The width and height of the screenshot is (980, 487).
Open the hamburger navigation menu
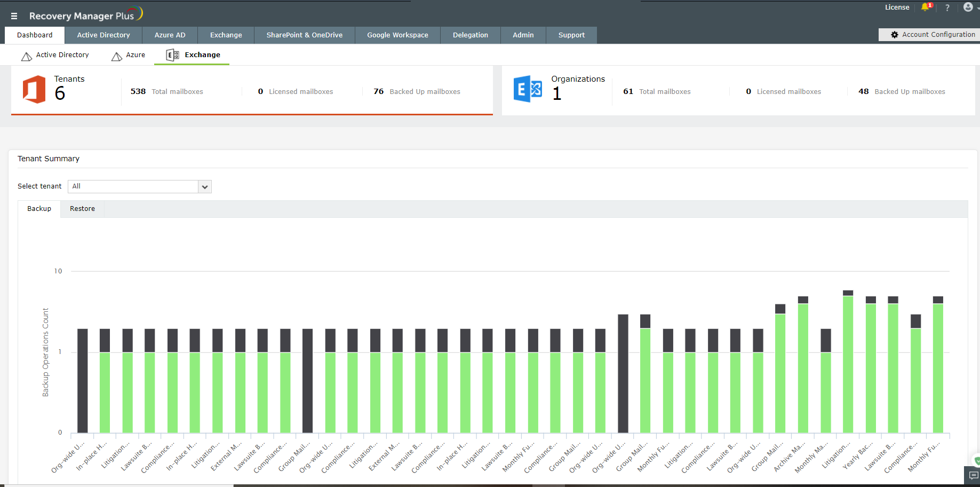point(14,15)
